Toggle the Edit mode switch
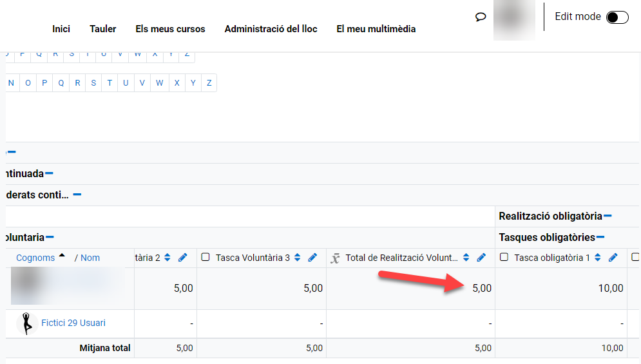 coord(617,17)
